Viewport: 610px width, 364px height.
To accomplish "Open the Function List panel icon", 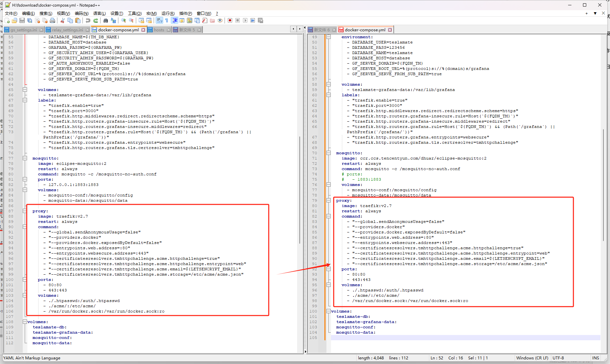I will click(x=205, y=20).
